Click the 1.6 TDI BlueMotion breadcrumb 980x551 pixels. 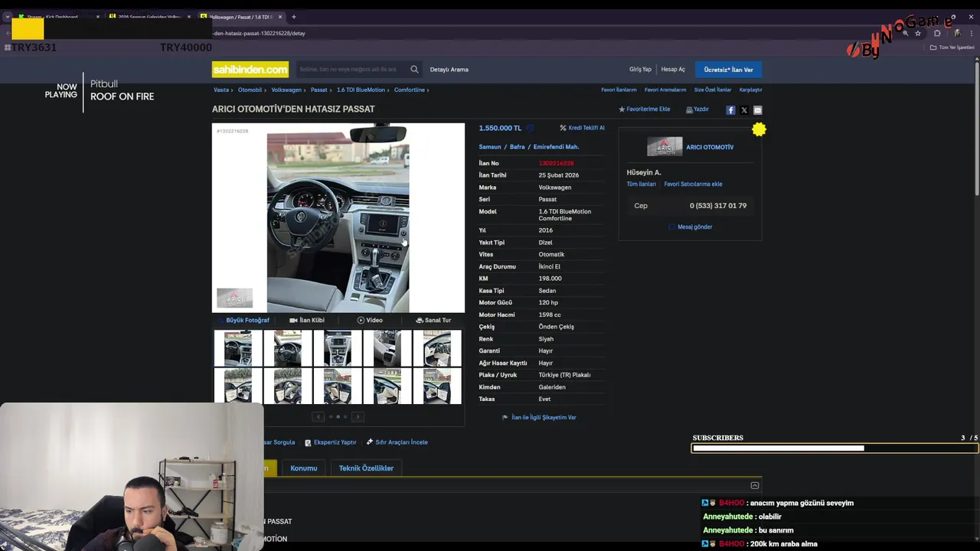click(x=361, y=90)
